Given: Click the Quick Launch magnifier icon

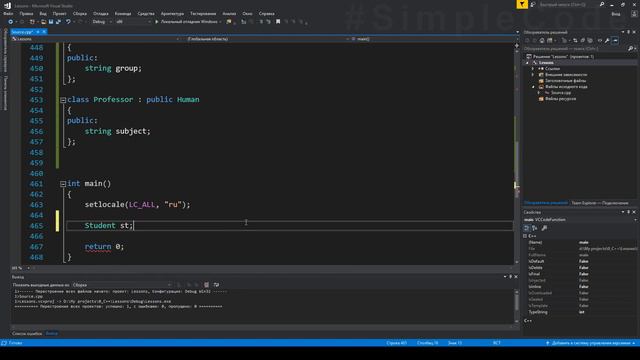Looking at the screenshot, I should pyautogui.click(x=602, y=4).
